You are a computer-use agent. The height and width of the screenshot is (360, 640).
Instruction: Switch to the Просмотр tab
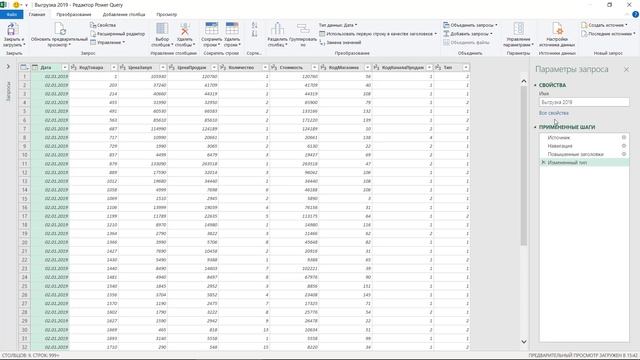(x=167, y=14)
